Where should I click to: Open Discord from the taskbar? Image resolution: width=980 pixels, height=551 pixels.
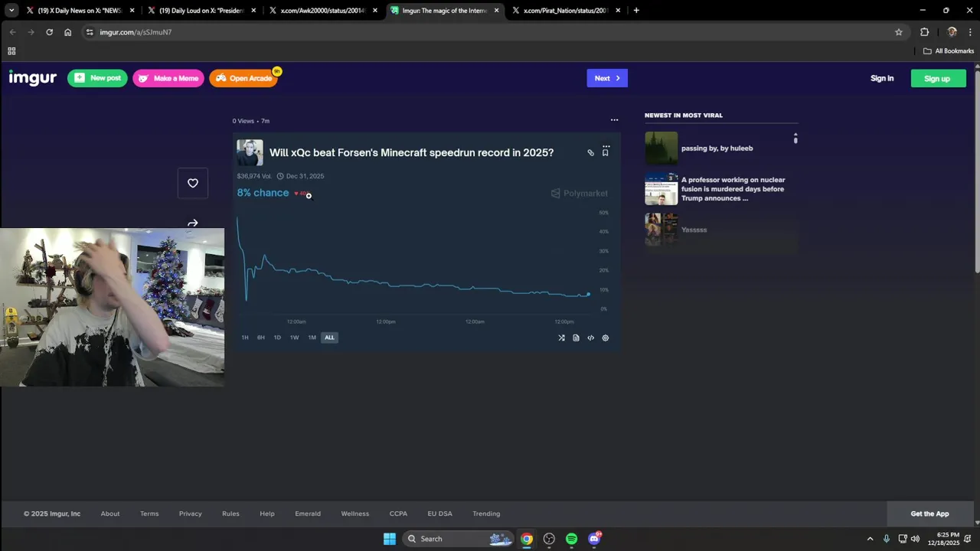594,539
